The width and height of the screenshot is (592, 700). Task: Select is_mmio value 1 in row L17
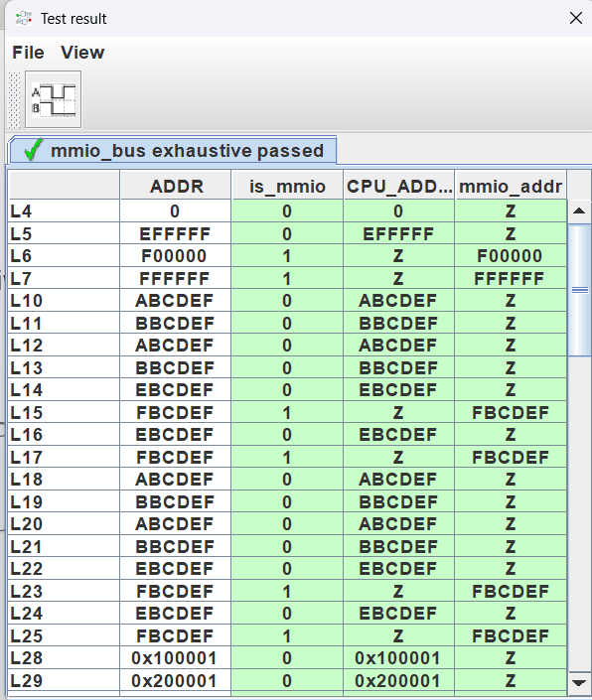pos(287,457)
